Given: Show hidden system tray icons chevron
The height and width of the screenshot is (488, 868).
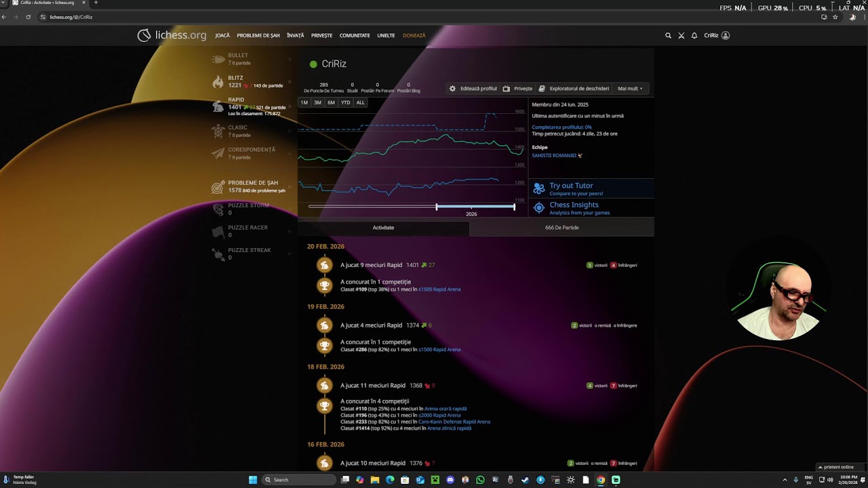Looking at the screenshot, I should point(785,480).
